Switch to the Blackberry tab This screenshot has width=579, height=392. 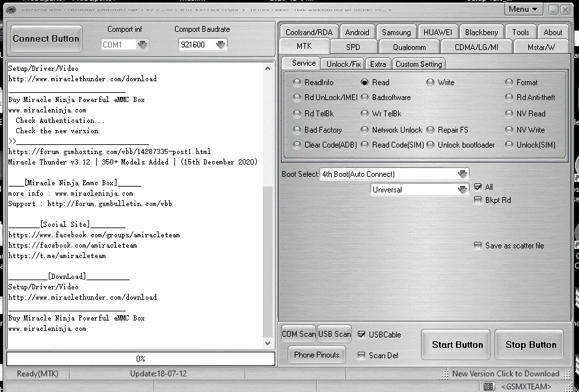click(481, 32)
